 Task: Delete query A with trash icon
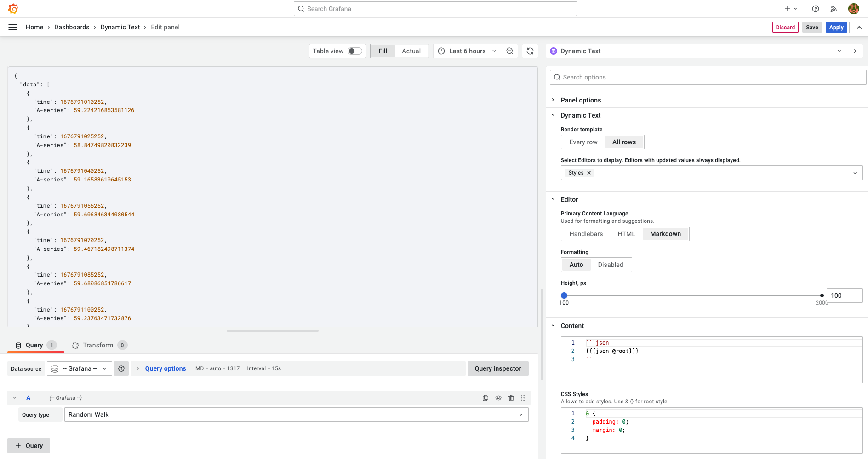click(x=511, y=398)
